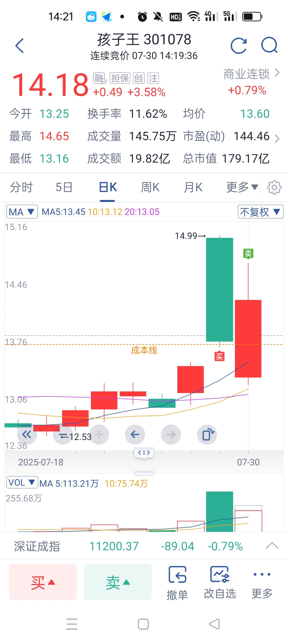Jump to earliest candles with double-left arrow
The image size is (288, 644).
[x=27, y=434]
